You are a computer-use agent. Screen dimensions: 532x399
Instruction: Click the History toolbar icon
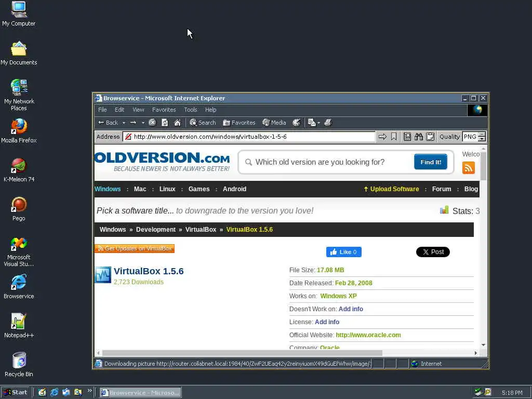pyautogui.click(x=297, y=123)
